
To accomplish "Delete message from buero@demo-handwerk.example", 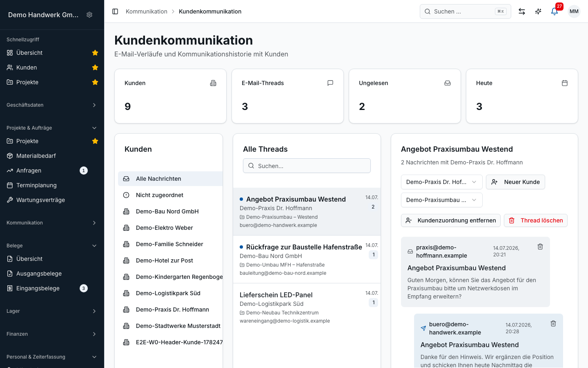I will (x=553, y=323).
